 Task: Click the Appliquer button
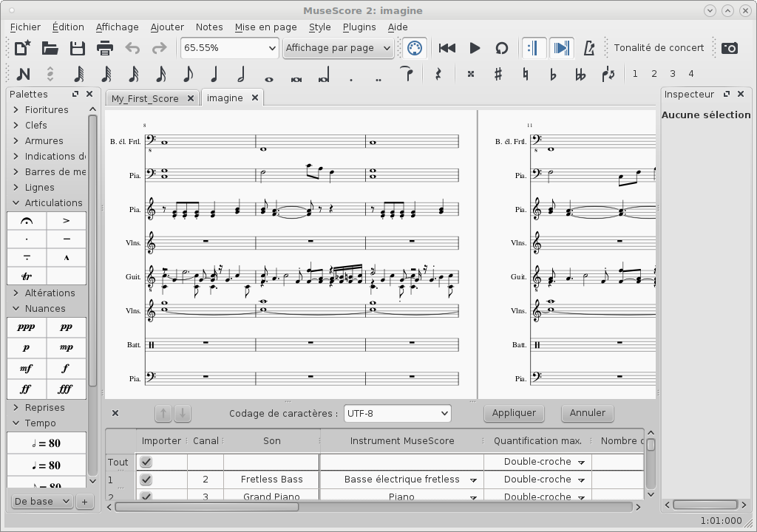[x=514, y=413]
